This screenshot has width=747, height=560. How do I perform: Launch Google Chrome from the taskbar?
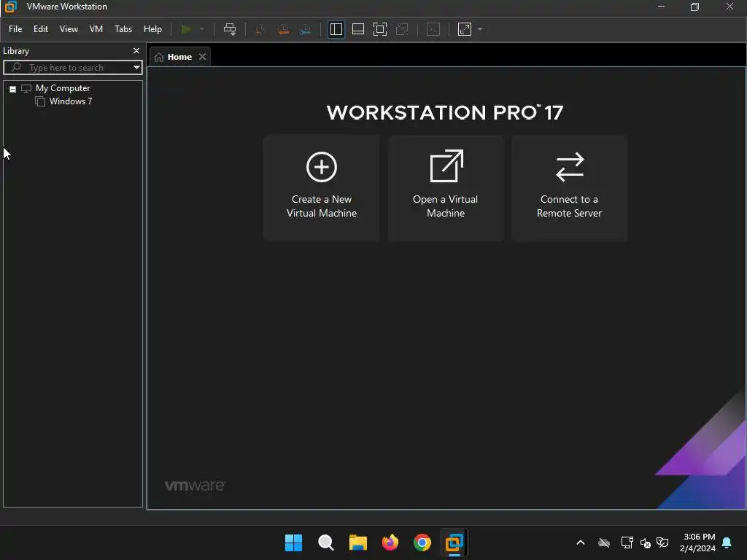pyautogui.click(x=422, y=542)
